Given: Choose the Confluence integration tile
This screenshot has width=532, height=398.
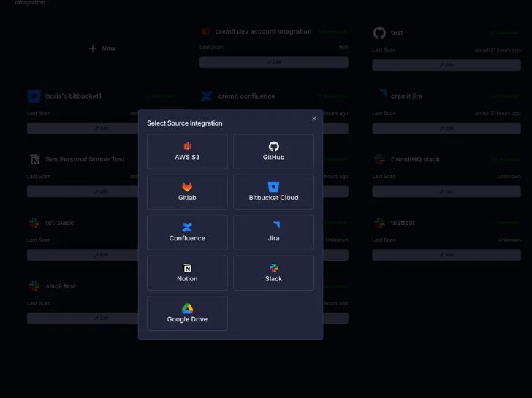Looking at the screenshot, I should [187, 232].
